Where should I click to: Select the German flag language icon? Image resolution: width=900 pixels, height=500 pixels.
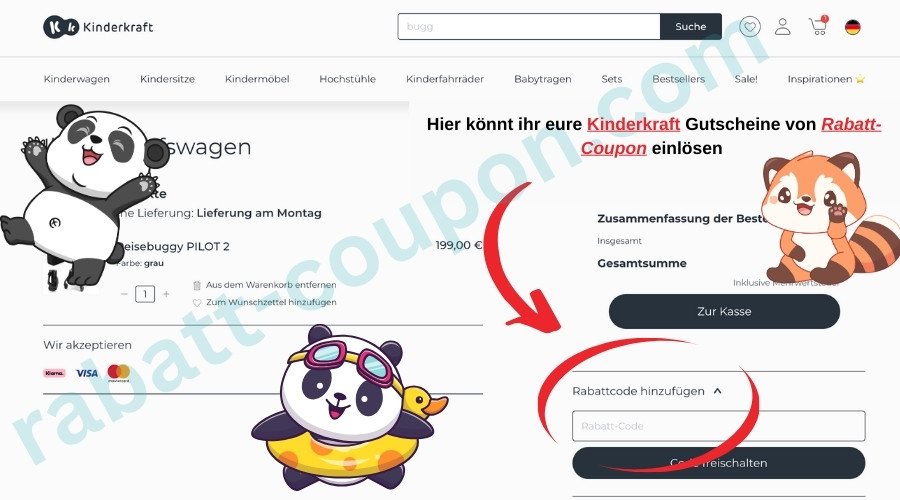(x=852, y=26)
